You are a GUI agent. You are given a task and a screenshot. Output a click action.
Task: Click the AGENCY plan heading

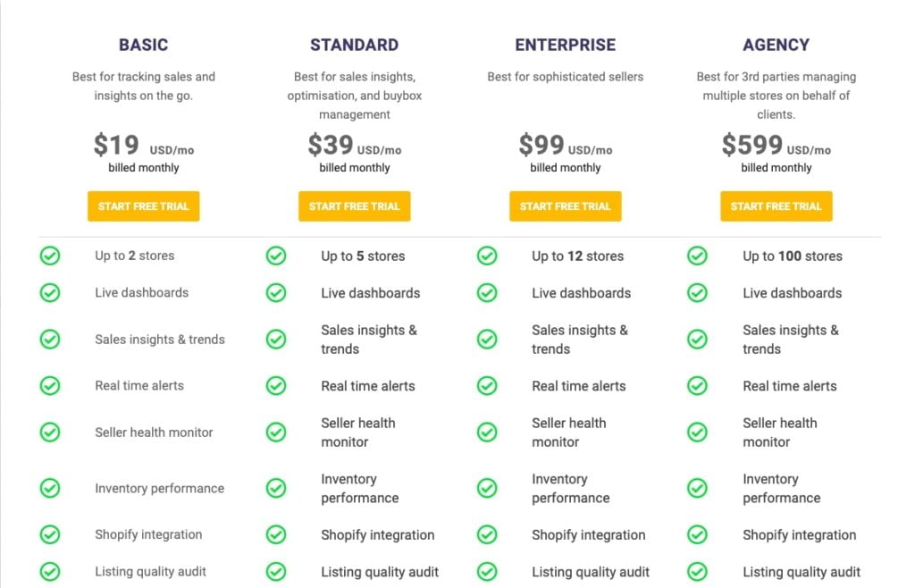click(776, 45)
